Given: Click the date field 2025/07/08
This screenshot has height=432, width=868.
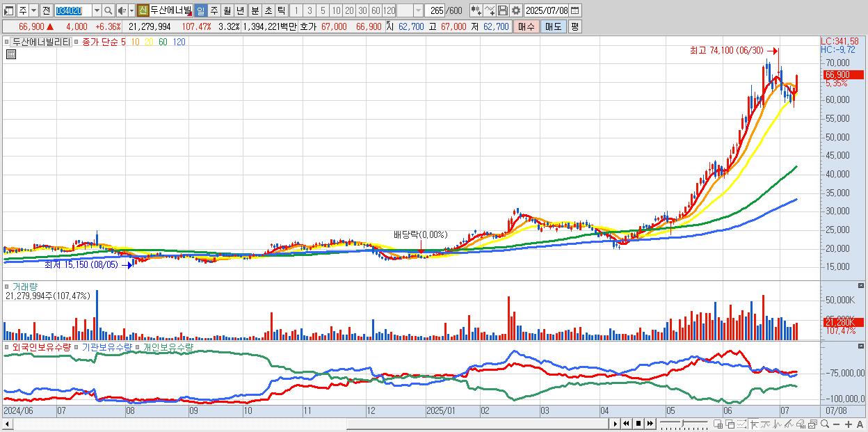Looking at the screenshot, I should click(547, 10).
